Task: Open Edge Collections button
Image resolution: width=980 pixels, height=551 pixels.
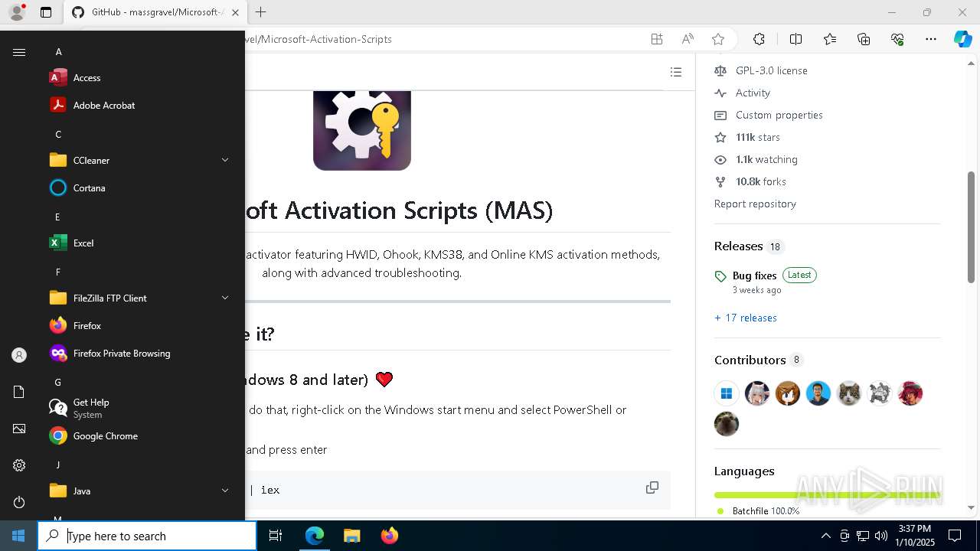Action: click(x=864, y=39)
